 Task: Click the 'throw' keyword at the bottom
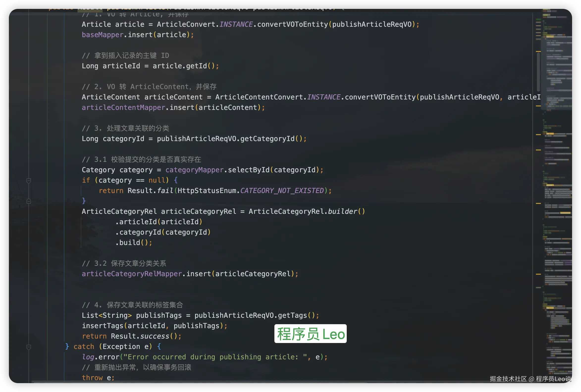tap(92, 378)
